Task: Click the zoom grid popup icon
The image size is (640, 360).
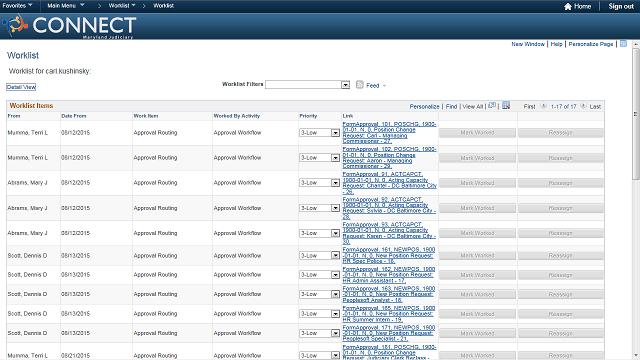Action: point(492,105)
